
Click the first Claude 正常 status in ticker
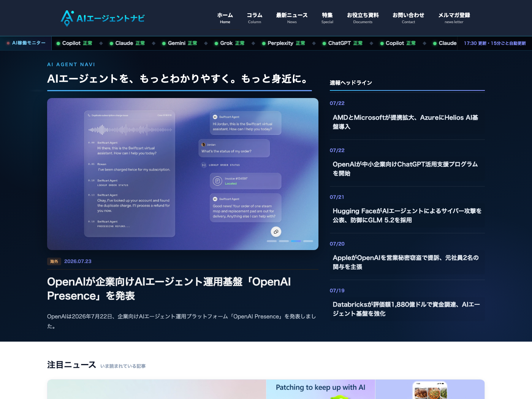[127, 43]
